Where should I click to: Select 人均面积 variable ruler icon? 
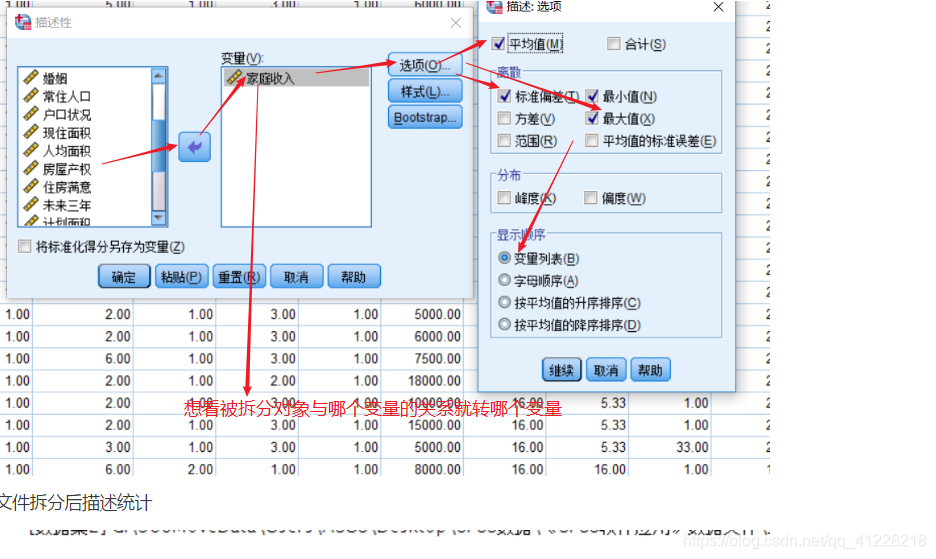coord(30,150)
